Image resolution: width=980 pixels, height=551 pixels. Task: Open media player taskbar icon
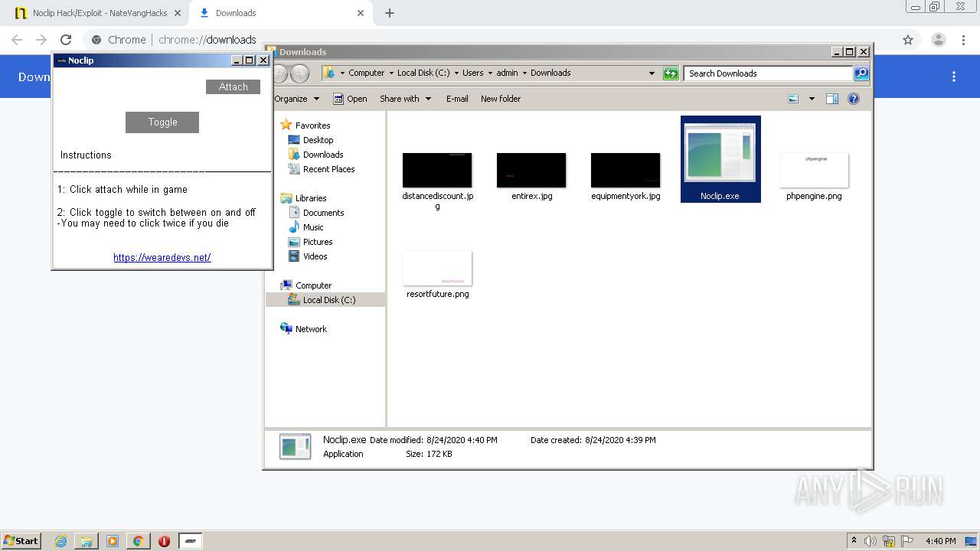pyautogui.click(x=113, y=541)
